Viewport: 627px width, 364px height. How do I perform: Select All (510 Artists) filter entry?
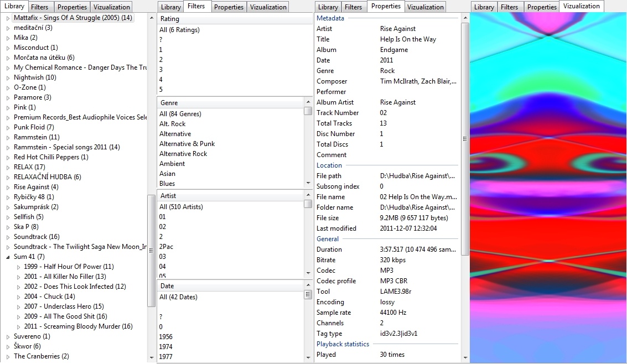(x=181, y=207)
